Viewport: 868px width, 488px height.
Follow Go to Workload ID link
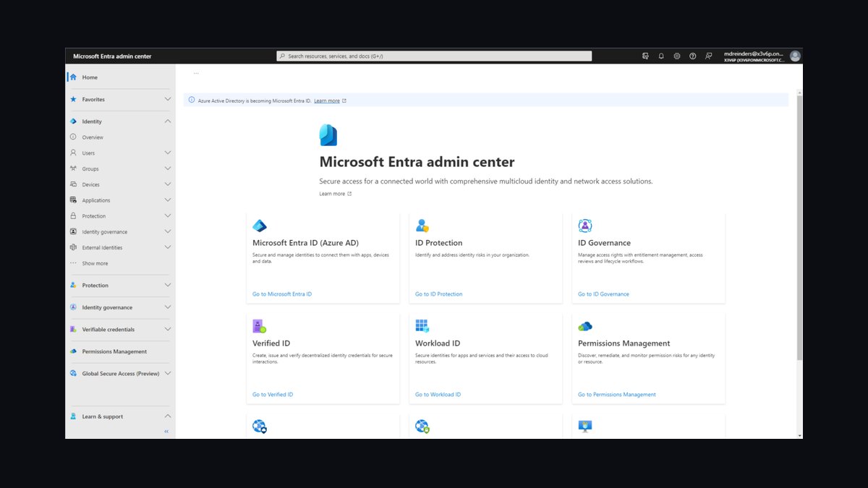438,395
